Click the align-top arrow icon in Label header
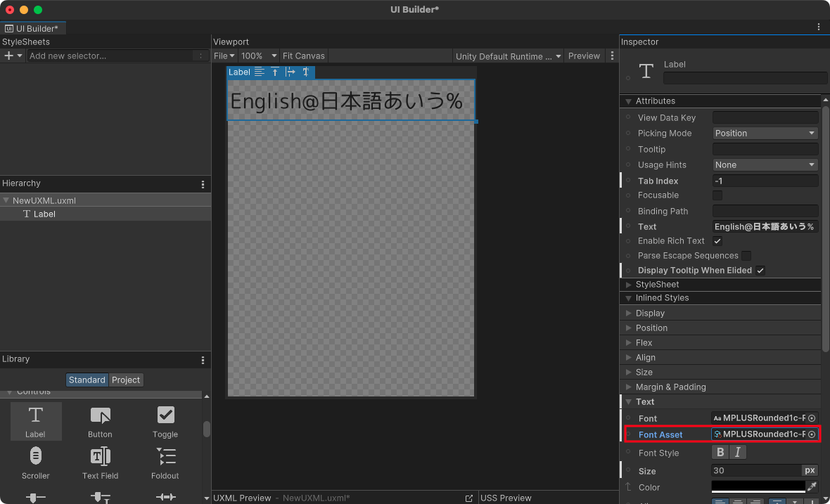Viewport: 830px width, 504px height. [275, 72]
